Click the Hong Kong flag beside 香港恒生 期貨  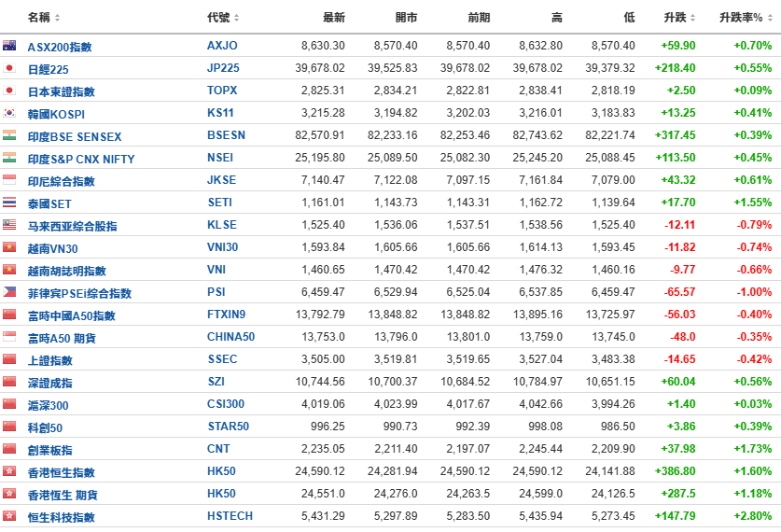(x=9, y=494)
